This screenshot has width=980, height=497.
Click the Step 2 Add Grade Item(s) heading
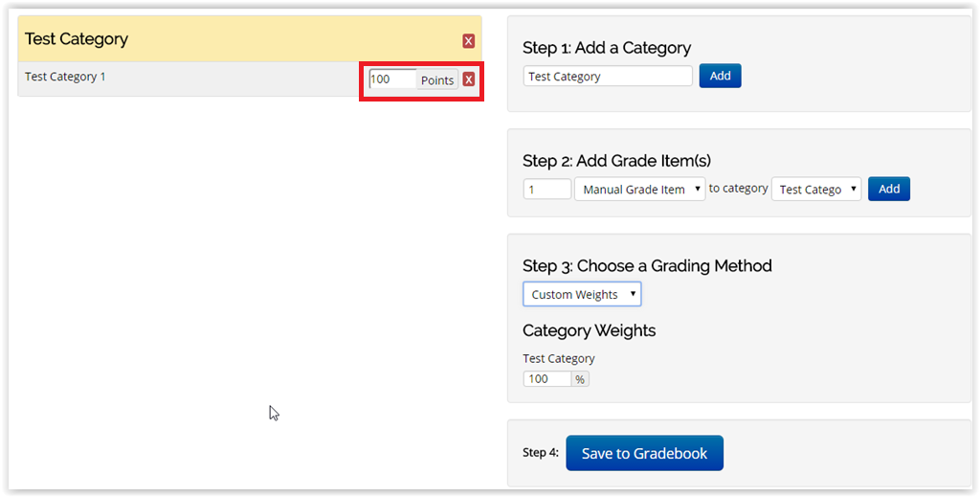(x=616, y=161)
